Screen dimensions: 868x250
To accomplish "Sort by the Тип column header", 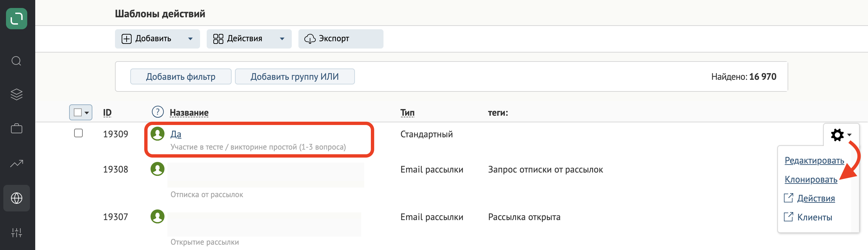I will [407, 113].
